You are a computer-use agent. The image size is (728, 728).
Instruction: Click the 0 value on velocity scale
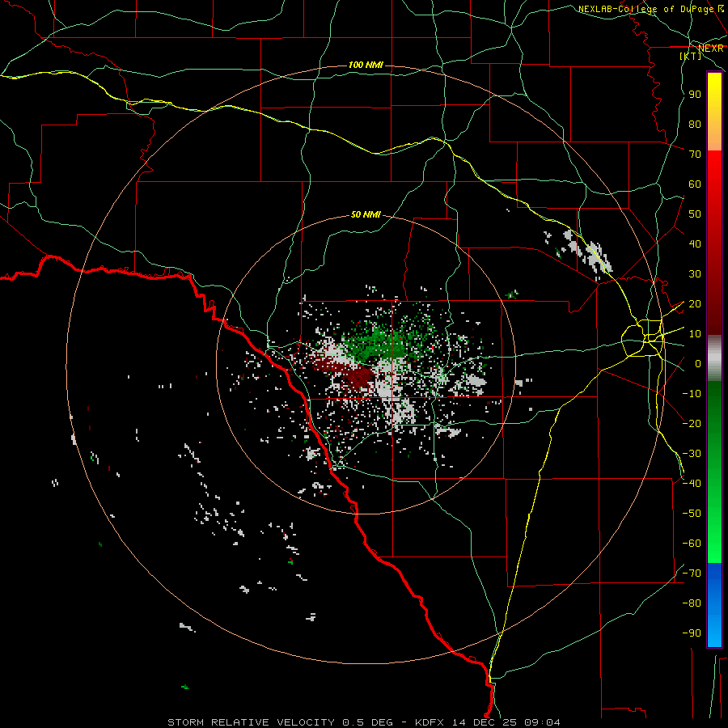(698, 363)
